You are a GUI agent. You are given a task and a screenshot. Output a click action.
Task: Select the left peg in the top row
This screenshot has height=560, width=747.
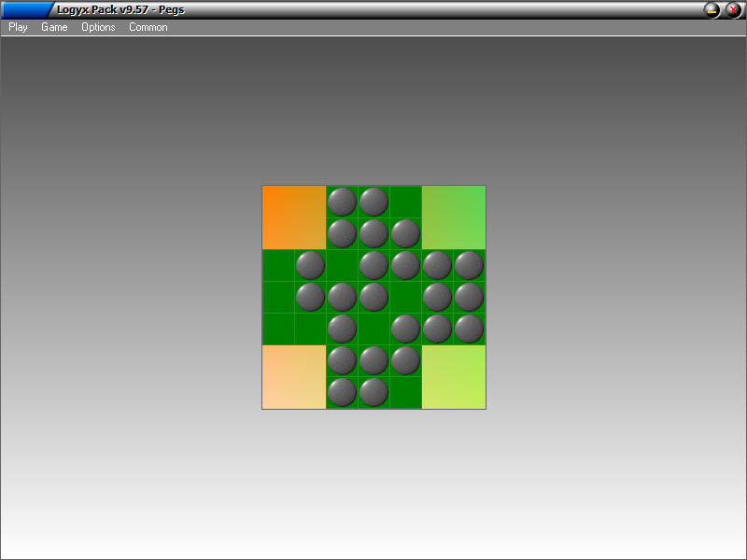point(342,202)
